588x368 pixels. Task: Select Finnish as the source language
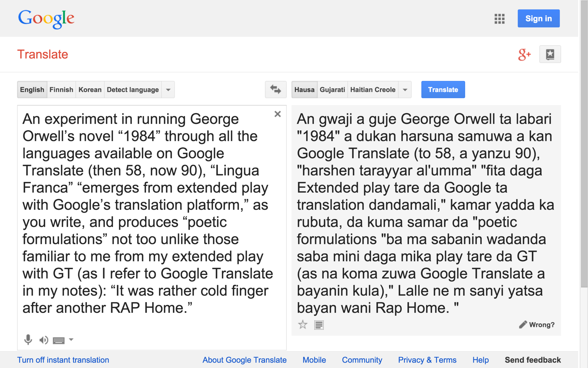(x=61, y=90)
